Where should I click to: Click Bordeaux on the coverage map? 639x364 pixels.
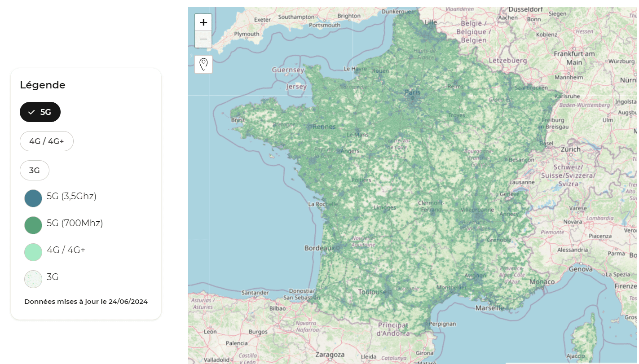[x=320, y=248]
